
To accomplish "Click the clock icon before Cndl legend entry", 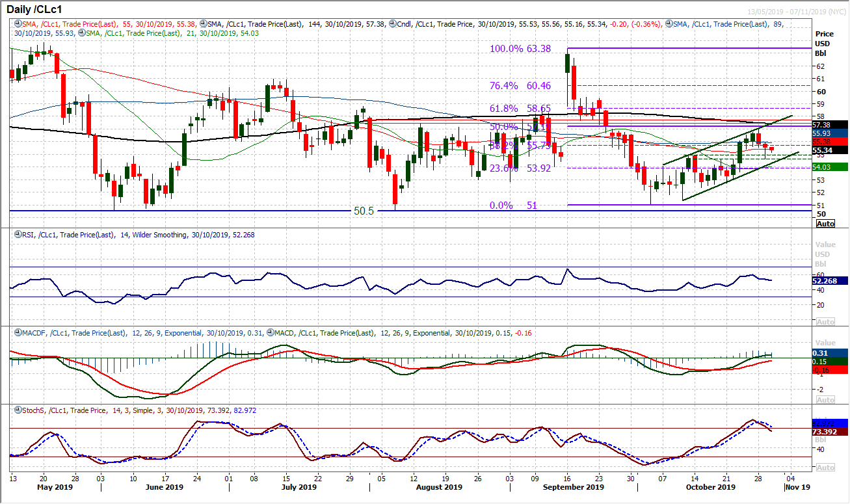I will pyautogui.click(x=394, y=24).
